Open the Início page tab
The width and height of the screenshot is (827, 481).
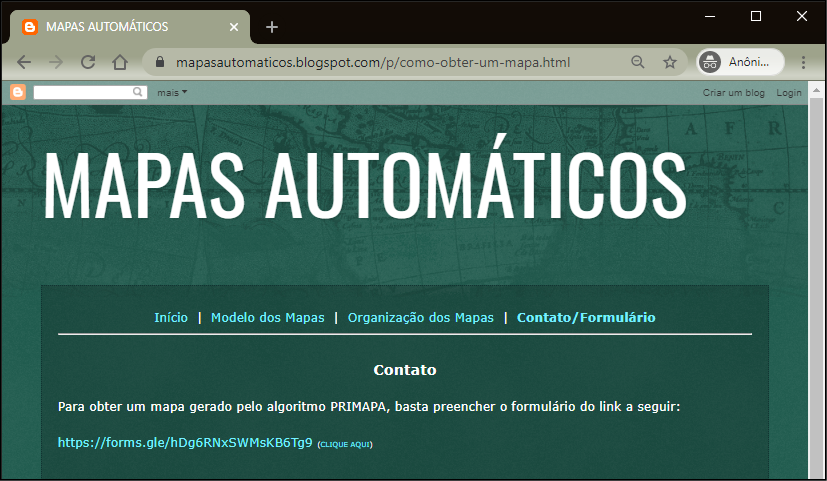click(x=171, y=318)
